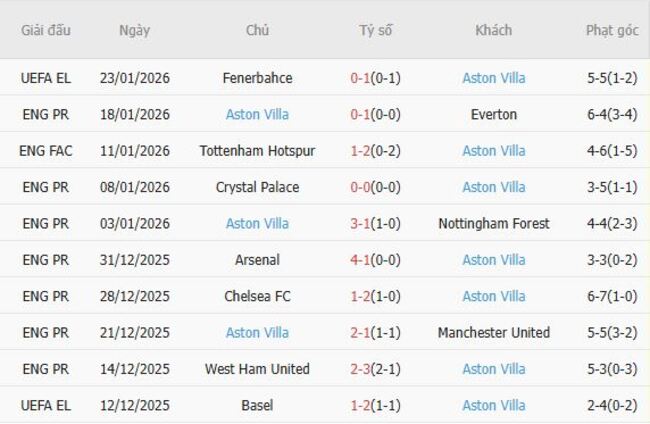The width and height of the screenshot is (650, 424).
Task: Click the "Phạt góc" column header
Action: coord(612,30)
